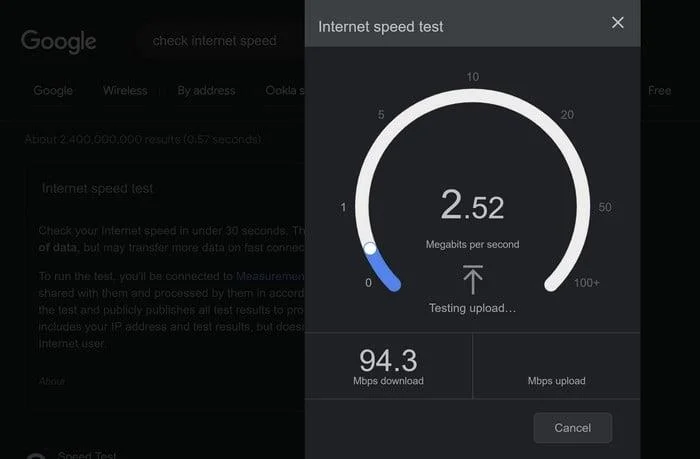Close the Internet speed test dialog
Image resolution: width=700 pixels, height=459 pixels.
618,23
